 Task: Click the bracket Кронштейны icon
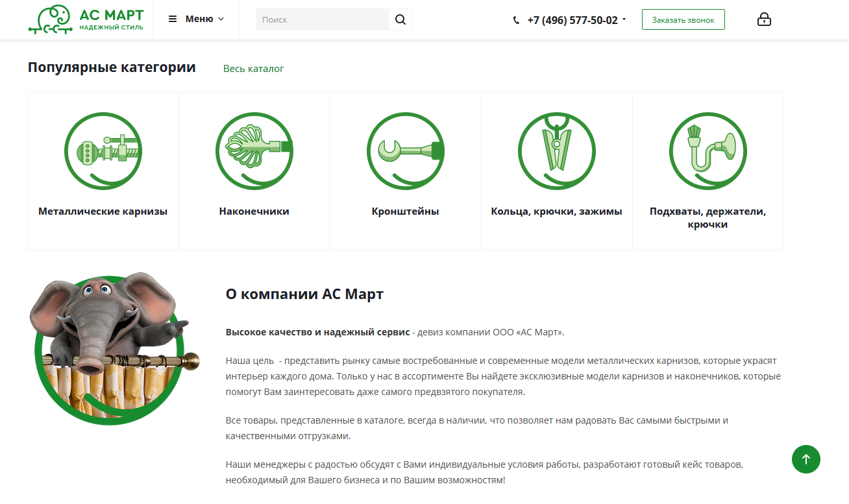pyautogui.click(x=406, y=151)
